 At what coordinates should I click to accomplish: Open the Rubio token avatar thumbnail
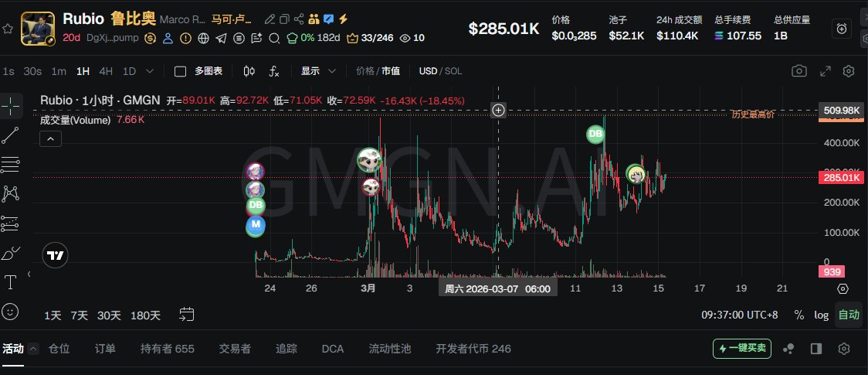click(x=38, y=29)
